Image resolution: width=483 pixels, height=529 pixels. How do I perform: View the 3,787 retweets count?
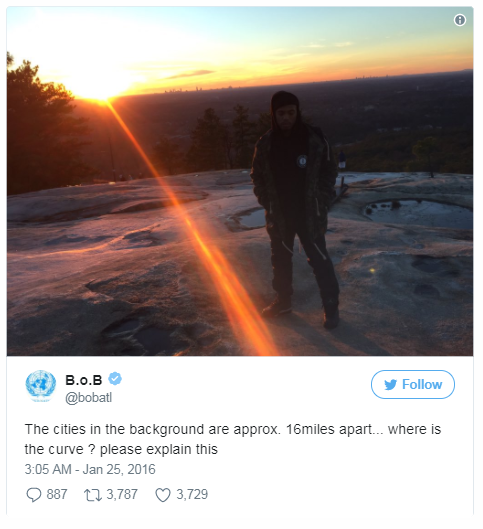(122, 495)
